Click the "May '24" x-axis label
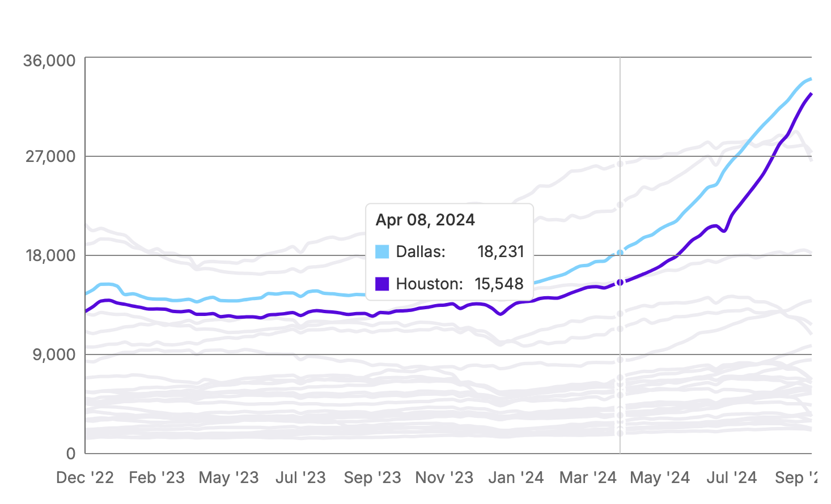The width and height of the screenshot is (831, 504). click(x=660, y=477)
